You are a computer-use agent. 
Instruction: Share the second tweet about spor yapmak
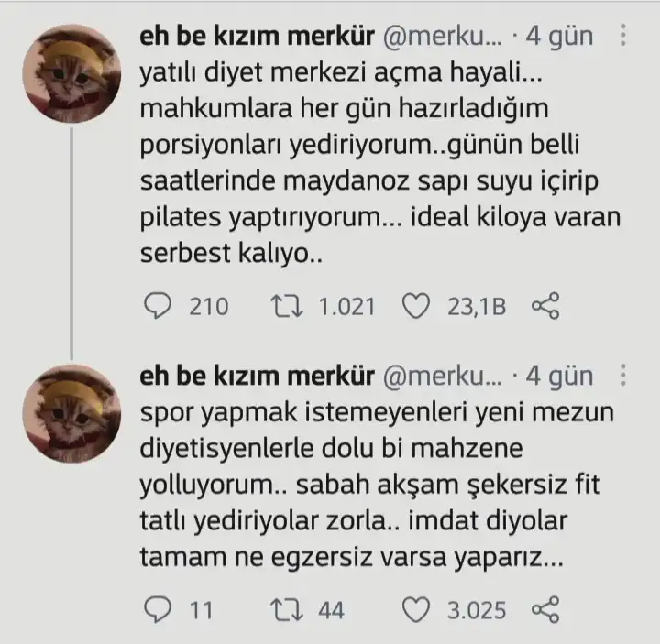coord(545,609)
